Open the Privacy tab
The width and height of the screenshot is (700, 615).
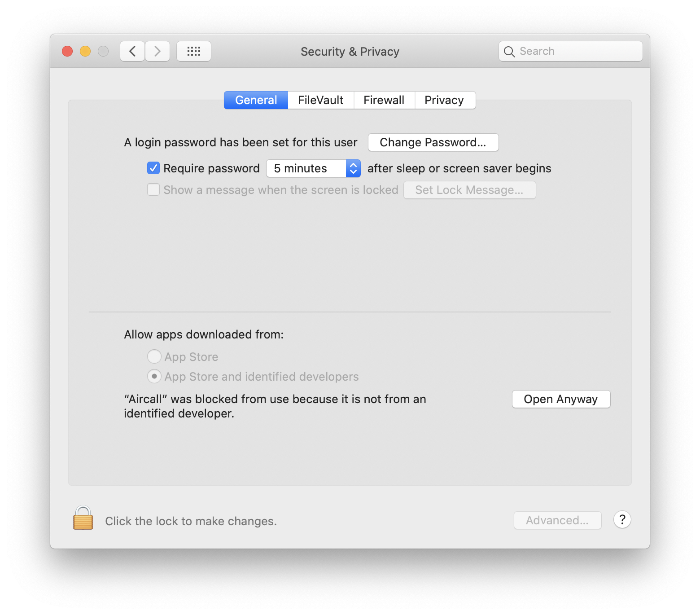445,100
